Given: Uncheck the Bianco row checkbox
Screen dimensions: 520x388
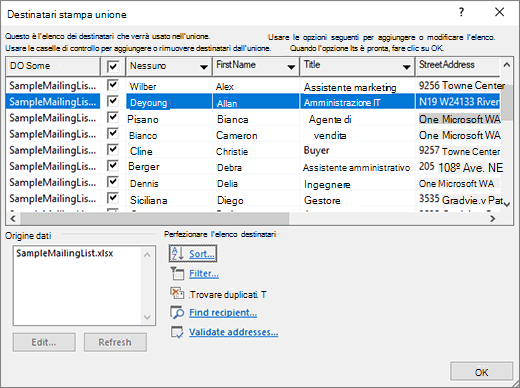Looking at the screenshot, I should pyautogui.click(x=113, y=133).
